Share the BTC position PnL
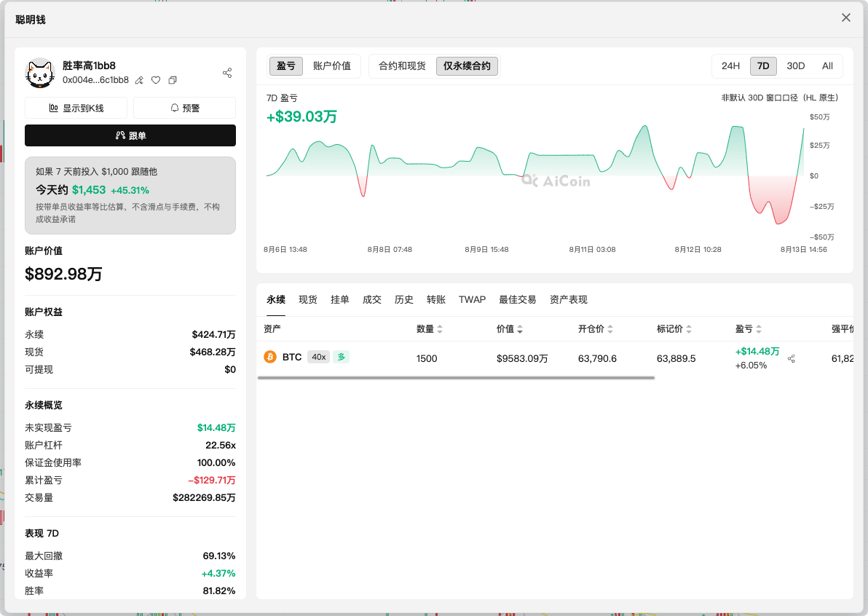This screenshot has width=868, height=616. tap(792, 359)
